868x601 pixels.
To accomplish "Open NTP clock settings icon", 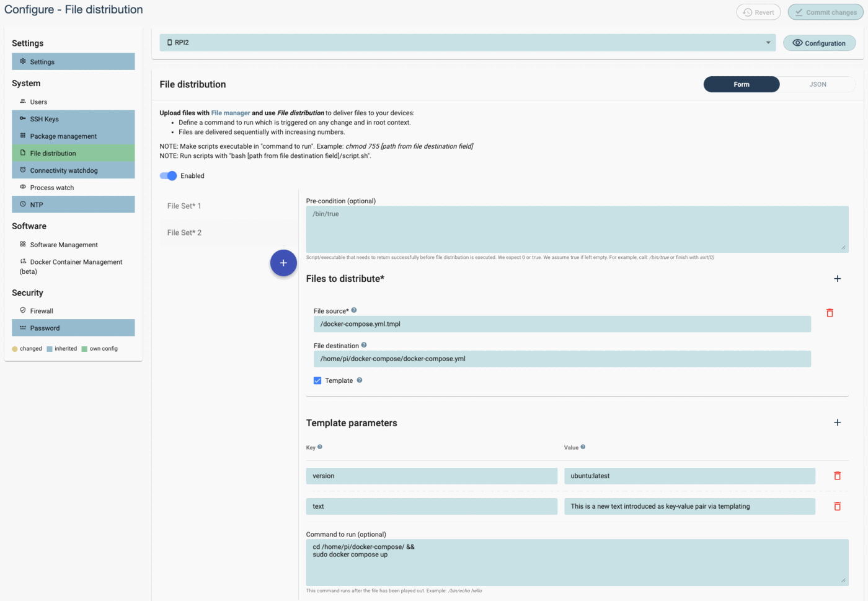I will (24, 204).
